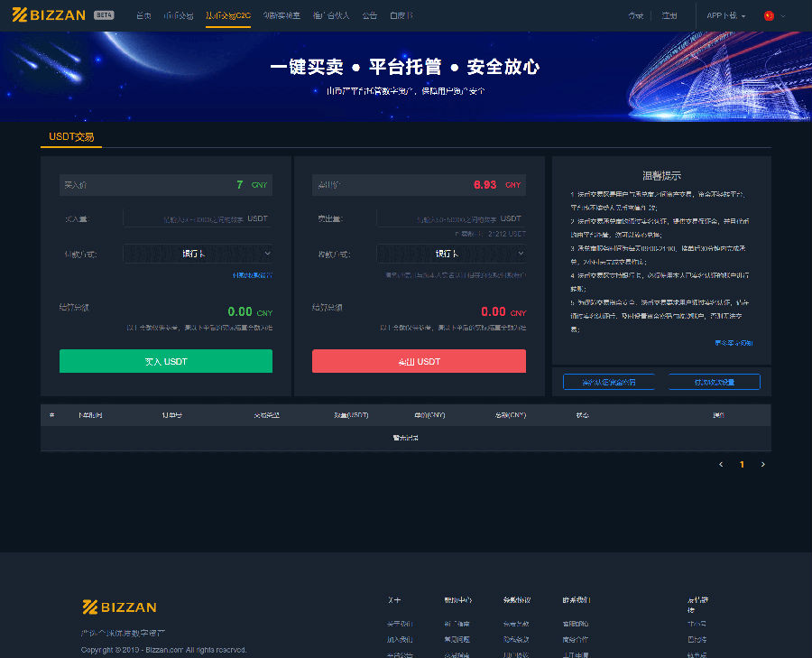Click the right outlined button below tips panel
The image size is (812, 658).
715,382
